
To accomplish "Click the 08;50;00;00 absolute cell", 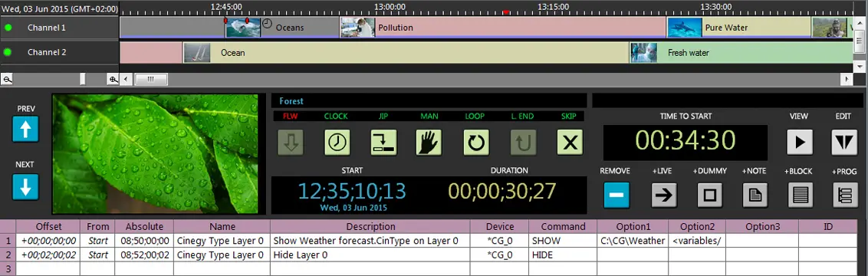I will tap(144, 241).
